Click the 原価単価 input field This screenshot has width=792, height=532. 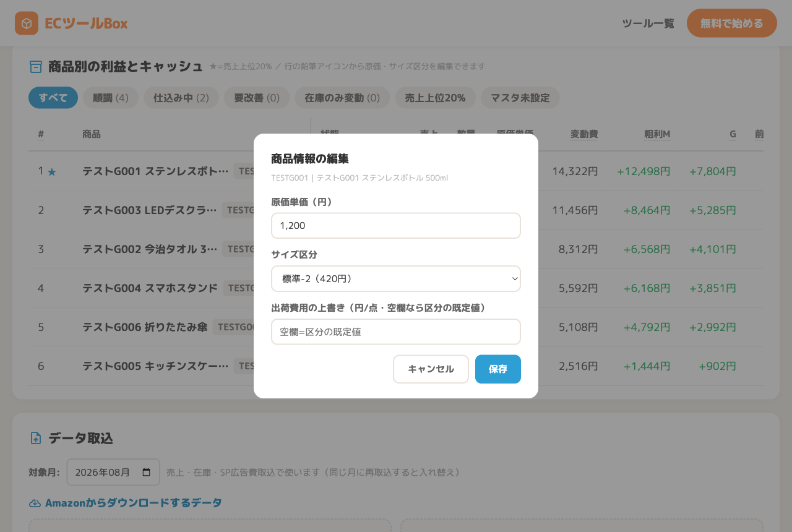pos(396,226)
